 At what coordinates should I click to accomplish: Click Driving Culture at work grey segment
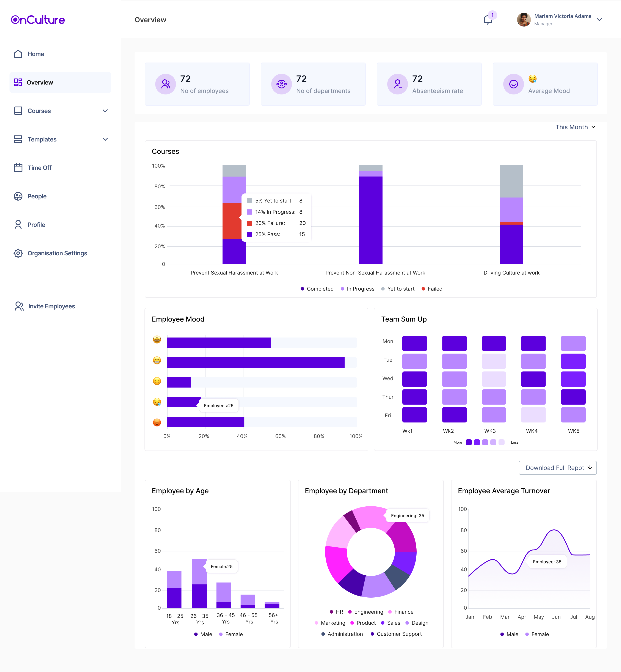(511, 181)
